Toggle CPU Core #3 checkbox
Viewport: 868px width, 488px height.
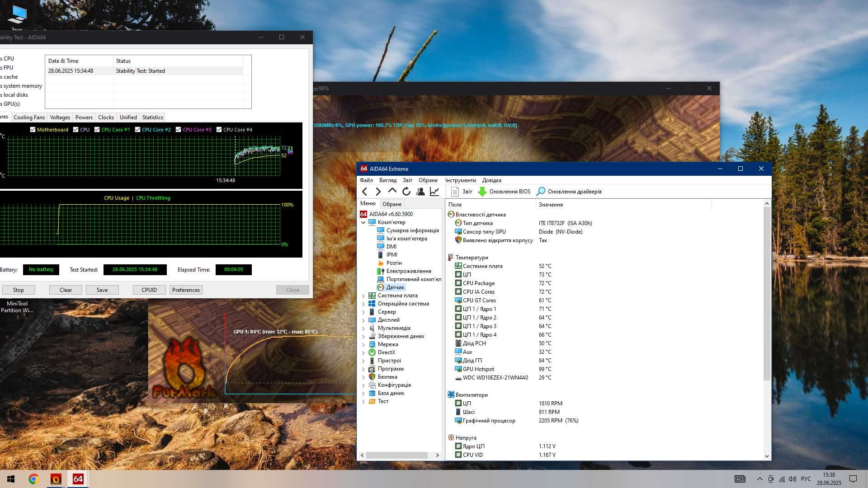click(178, 130)
